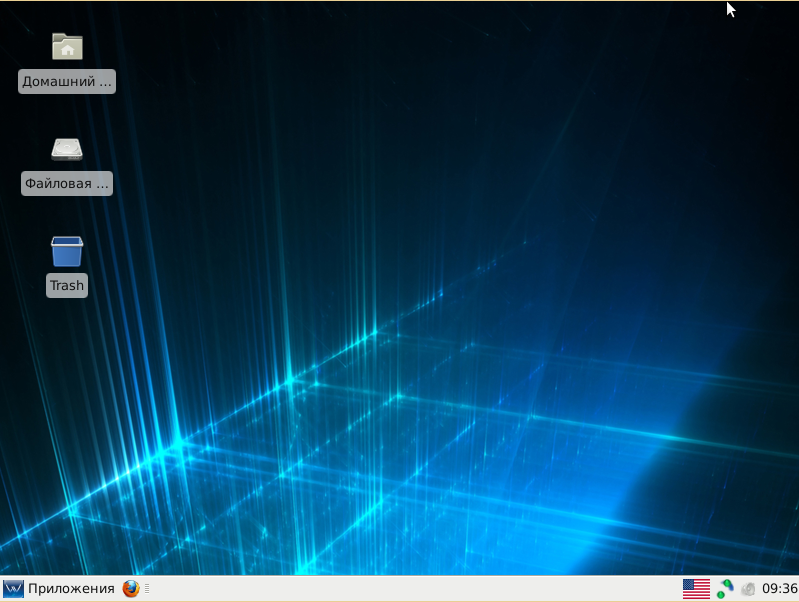Click the US flag keyboard layout indicator
Screen dimensions: 799x602
(x=696, y=589)
